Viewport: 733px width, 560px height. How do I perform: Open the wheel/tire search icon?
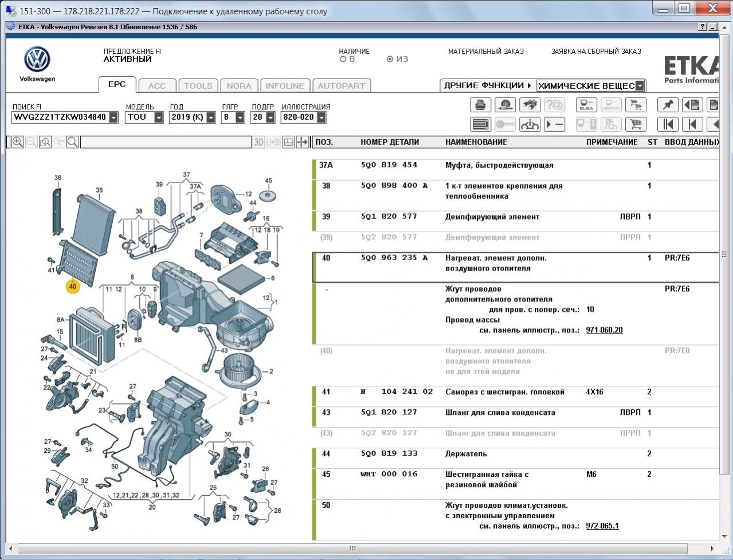tap(505, 105)
